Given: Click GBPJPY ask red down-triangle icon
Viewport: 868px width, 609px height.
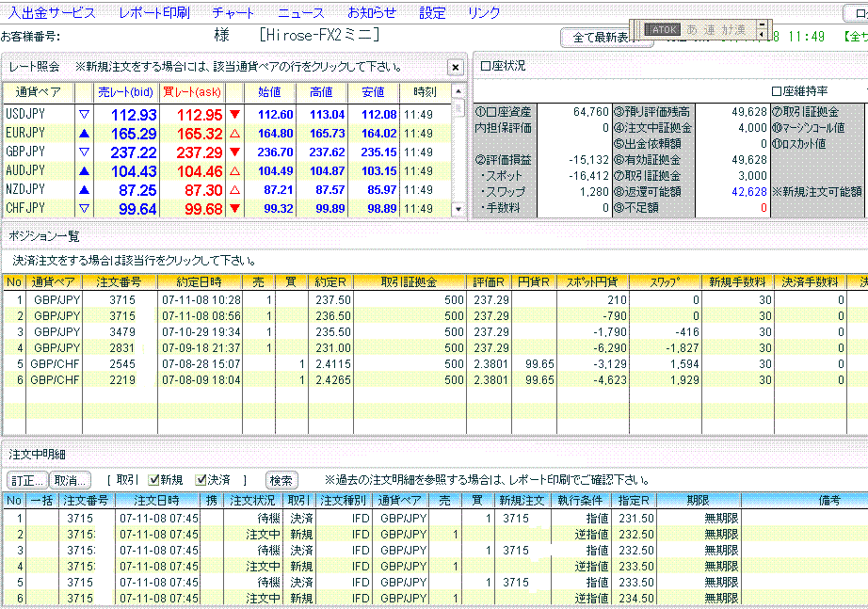Looking at the screenshot, I should pos(234,152).
